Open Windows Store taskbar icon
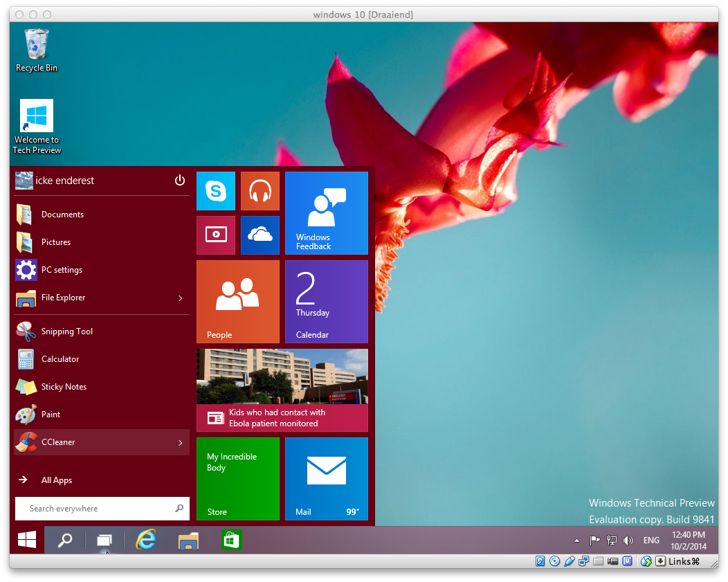This screenshot has width=728, height=582. (x=231, y=540)
